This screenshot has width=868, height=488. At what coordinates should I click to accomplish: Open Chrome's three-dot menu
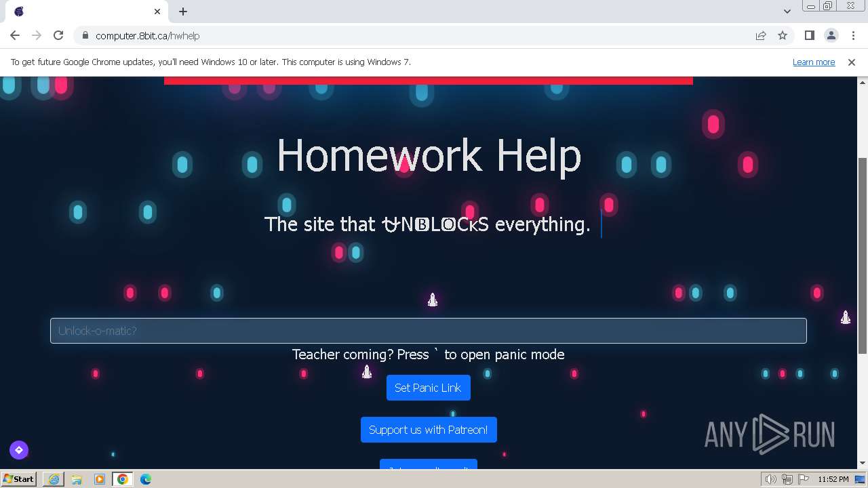(852, 35)
